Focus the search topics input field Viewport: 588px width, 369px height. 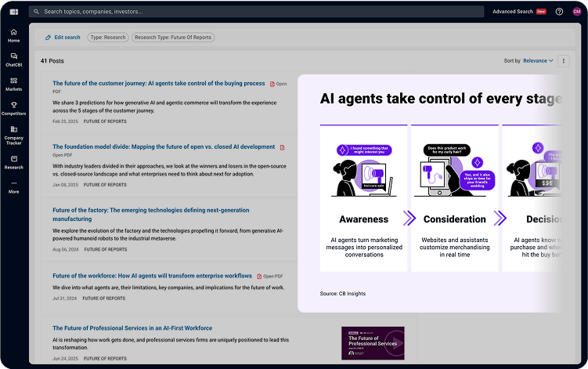(235, 12)
